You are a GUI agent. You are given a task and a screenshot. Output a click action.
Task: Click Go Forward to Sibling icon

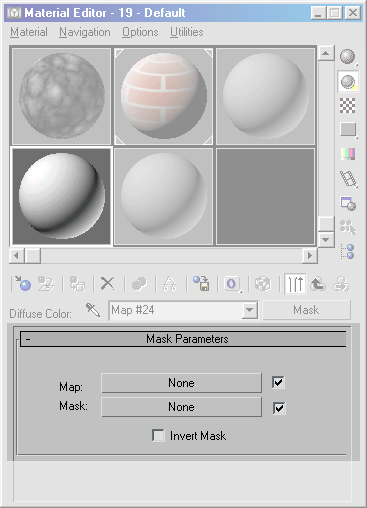(x=341, y=284)
